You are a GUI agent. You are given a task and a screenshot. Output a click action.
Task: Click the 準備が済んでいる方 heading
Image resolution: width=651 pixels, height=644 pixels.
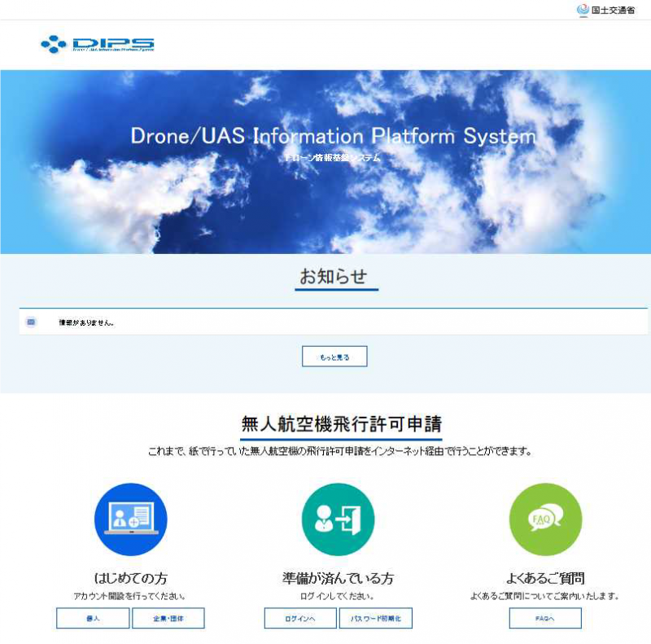[x=338, y=578]
